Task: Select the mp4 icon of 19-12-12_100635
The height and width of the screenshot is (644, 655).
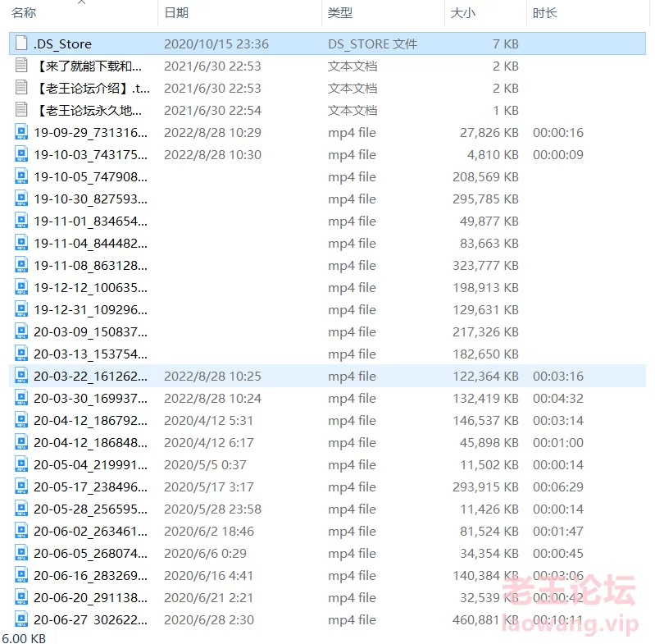Action: tap(21, 286)
